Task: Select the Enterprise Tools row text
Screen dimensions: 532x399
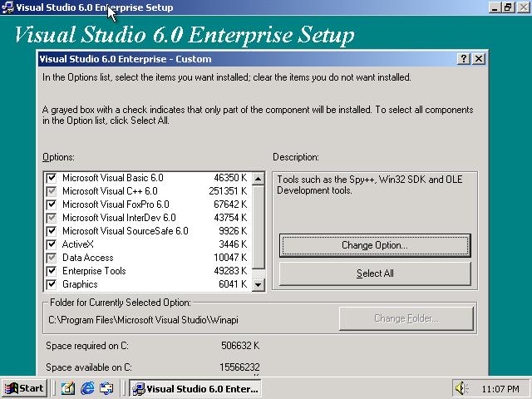Action: (94, 271)
